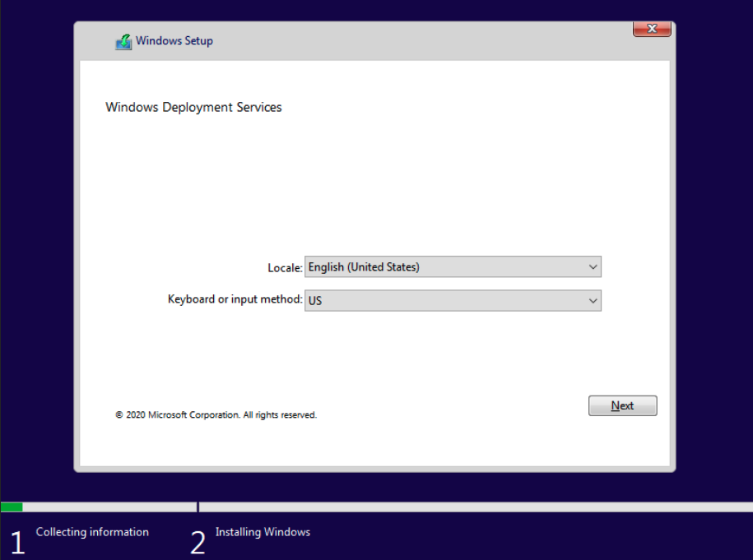The width and height of the screenshot is (753, 560).
Task: Click the Keyboard or input method label
Action: (x=235, y=299)
